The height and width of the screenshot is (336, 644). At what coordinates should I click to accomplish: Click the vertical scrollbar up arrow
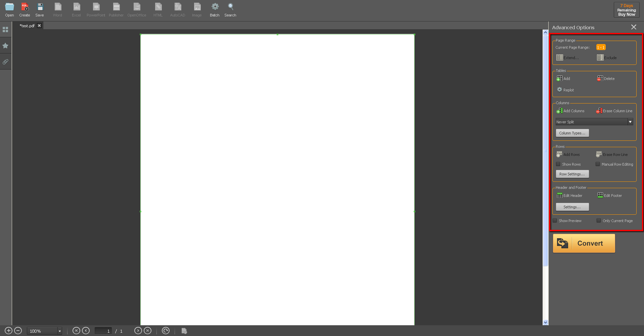(546, 33)
